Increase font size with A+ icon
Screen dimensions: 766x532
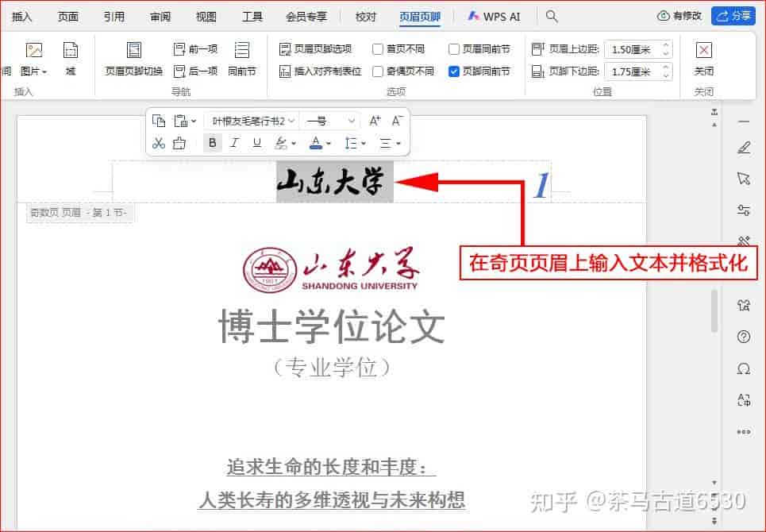tap(375, 121)
